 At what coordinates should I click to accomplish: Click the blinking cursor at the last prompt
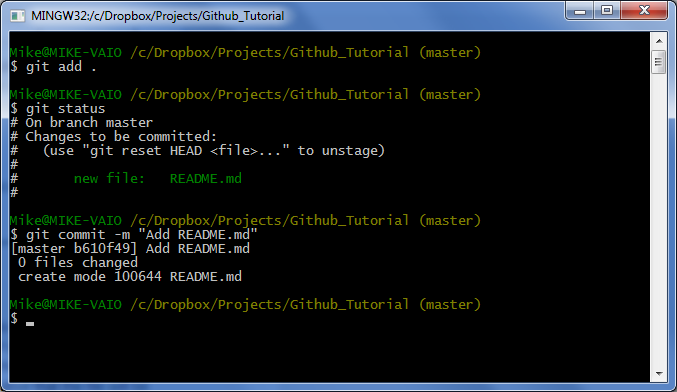(30, 323)
